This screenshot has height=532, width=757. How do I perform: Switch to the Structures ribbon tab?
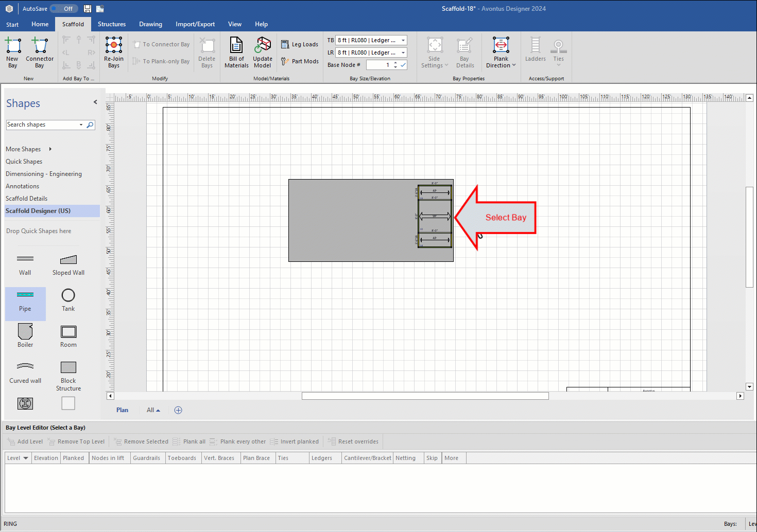click(x=112, y=24)
